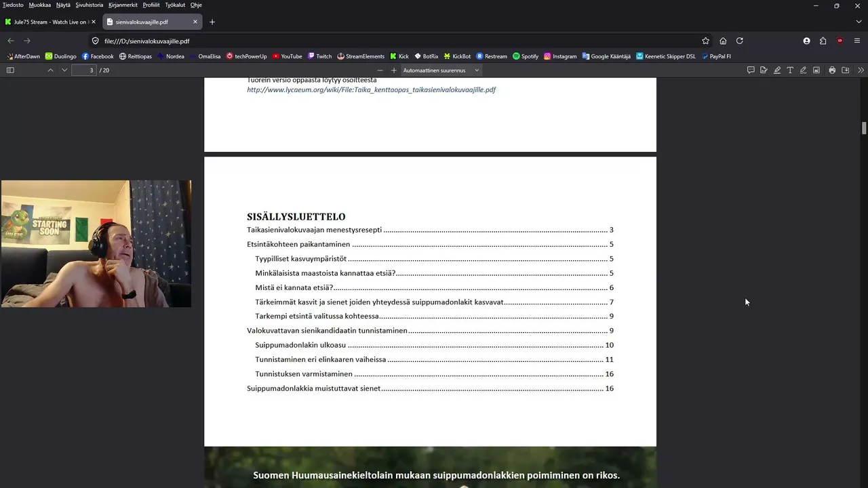Open the Nordea bookmark
Screen dimensions: 868x488
pos(170,56)
